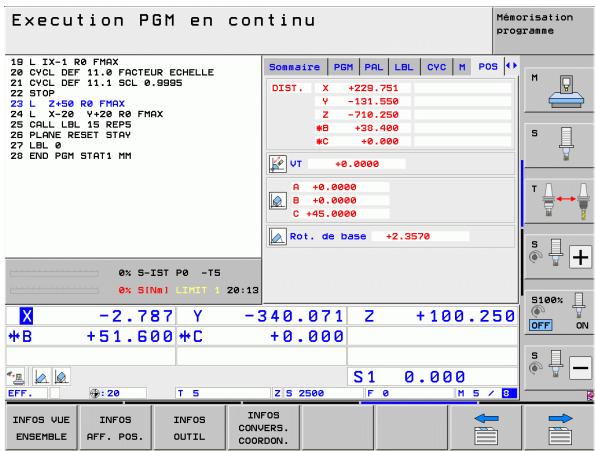Set S100% switch to ON
Screen dimensions: 595x451
582,325
